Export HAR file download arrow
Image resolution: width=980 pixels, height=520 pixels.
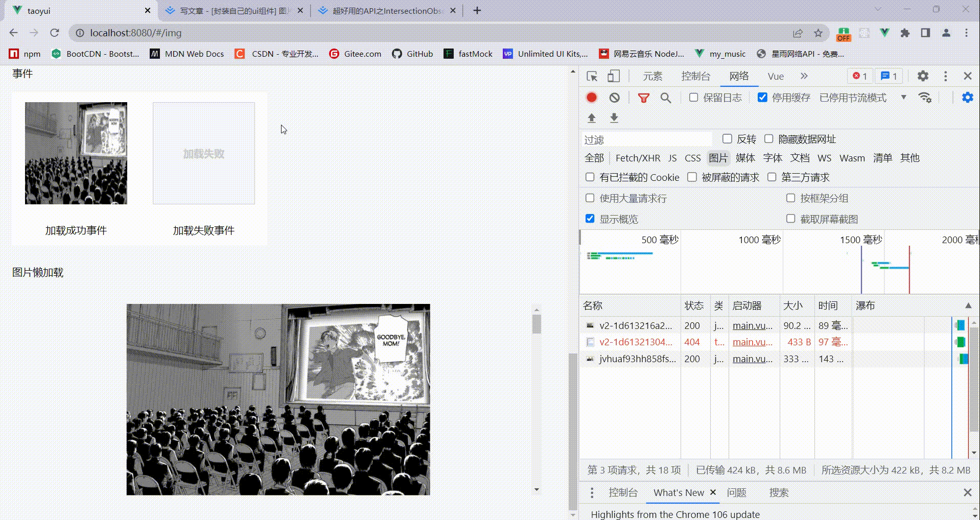coord(614,118)
